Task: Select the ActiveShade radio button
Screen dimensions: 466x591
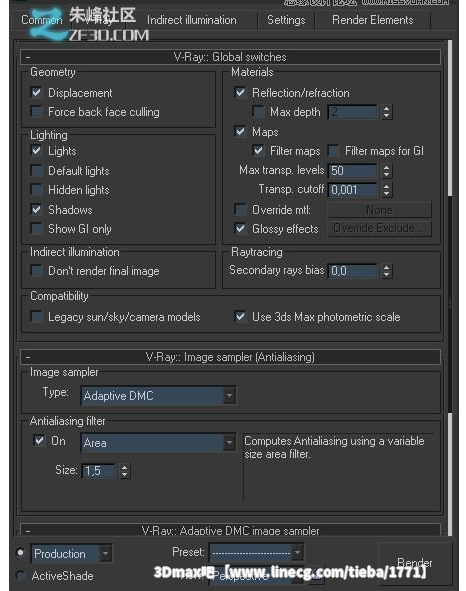Action: [21, 576]
